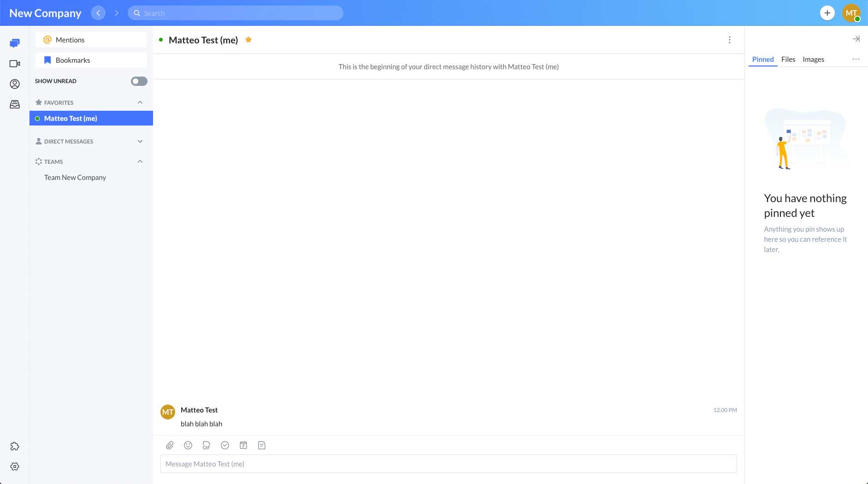Click the note icon in composer toolbar

[262, 445]
